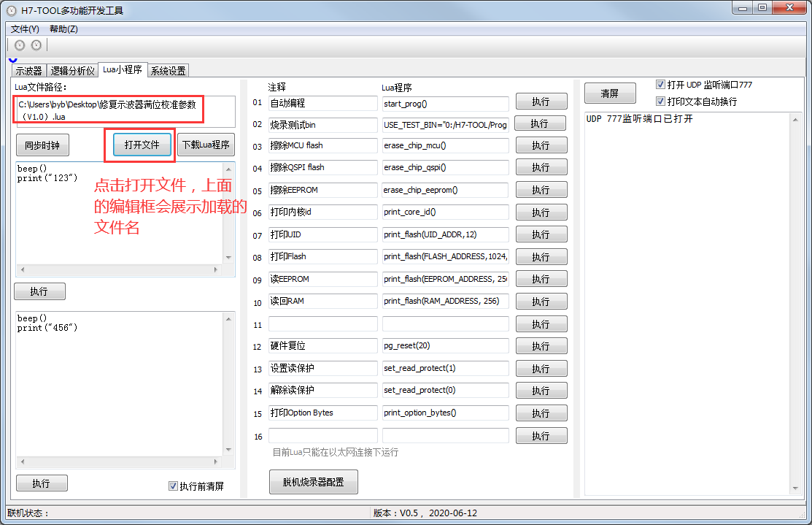Click the 版本：V0.5 status bar text
Image resolution: width=812 pixels, height=525 pixels.
tap(425, 513)
